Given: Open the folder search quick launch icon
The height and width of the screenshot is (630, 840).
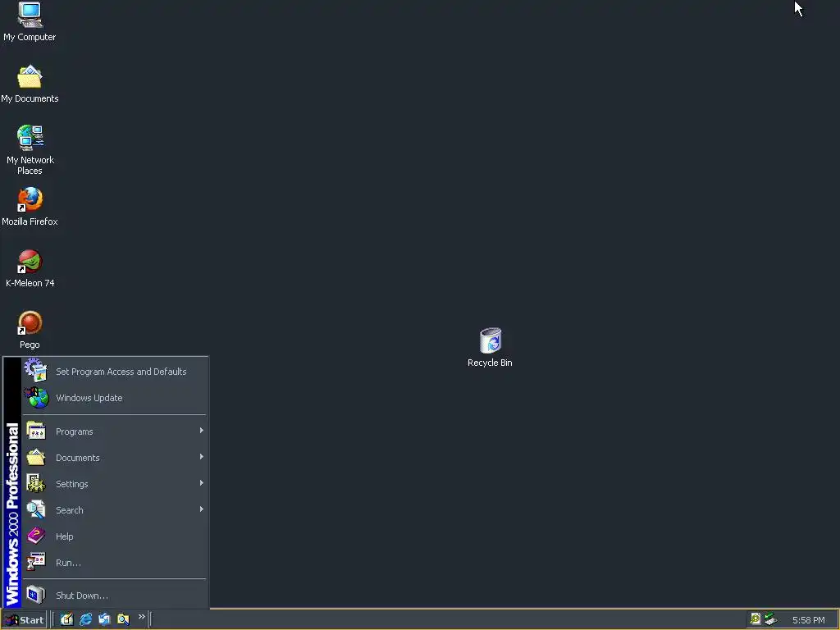Looking at the screenshot, I should tap(123, 619).
